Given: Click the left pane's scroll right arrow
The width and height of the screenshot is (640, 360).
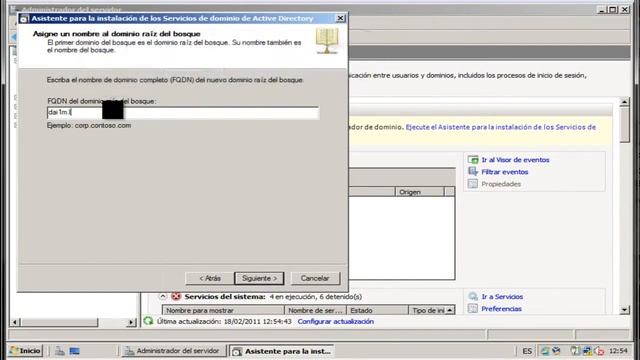Looking at the screenshot, I should [131, 322].
